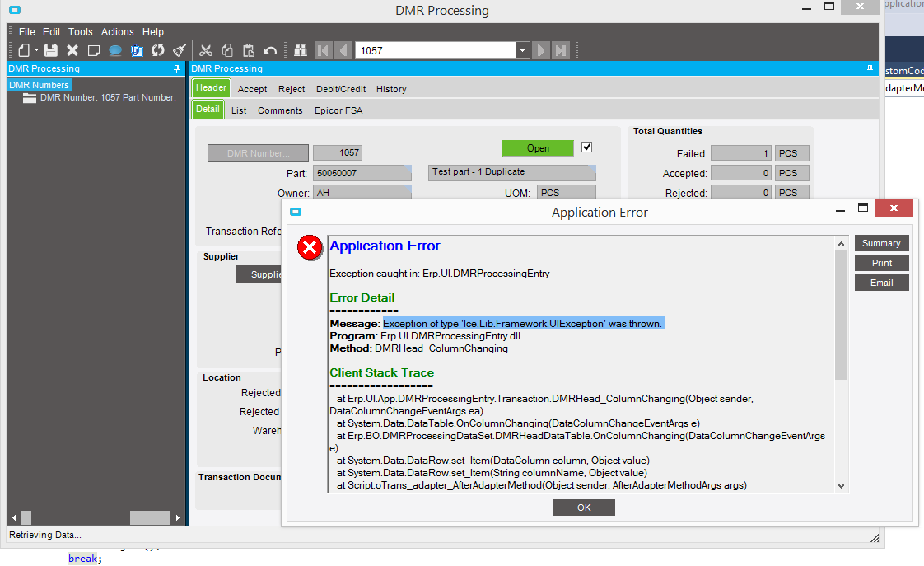Switch to the Accept tab
Image resolution: width=924 pixels, height=566 pixels.
click(252, 89)
